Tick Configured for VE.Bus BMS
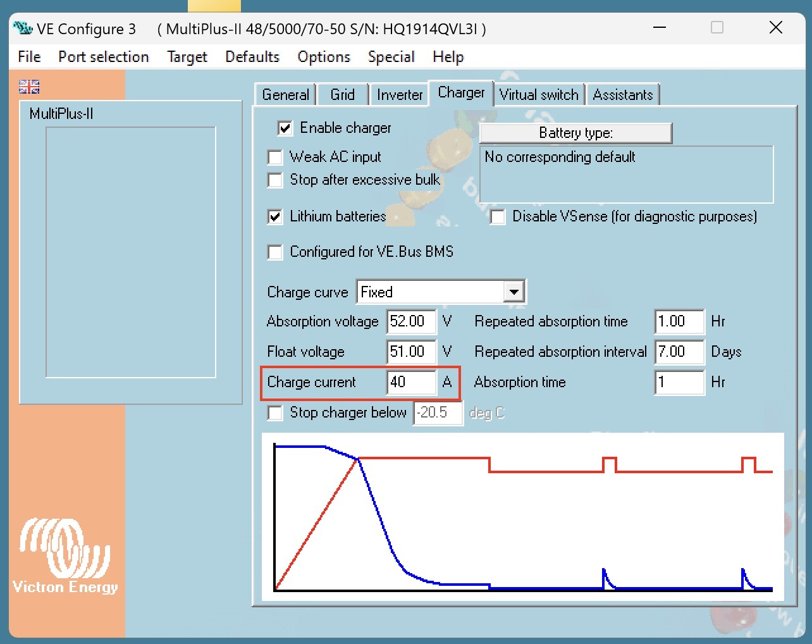 [x=275, y=252]
